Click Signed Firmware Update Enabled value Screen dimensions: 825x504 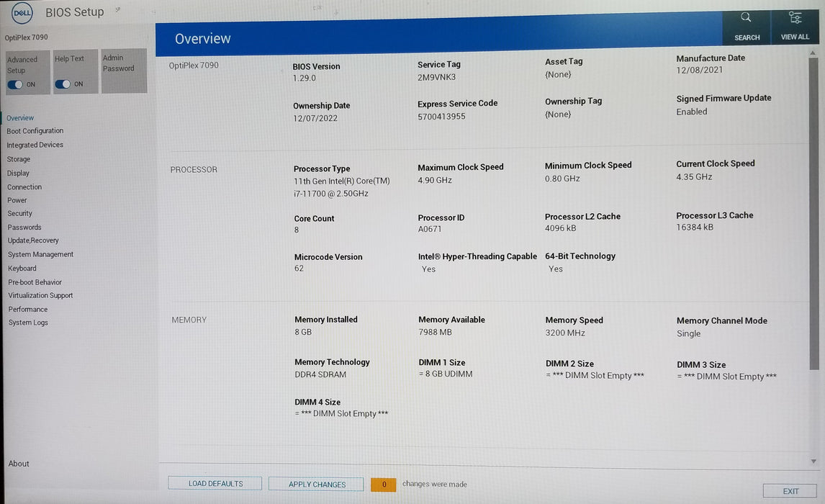pos(691,112)
